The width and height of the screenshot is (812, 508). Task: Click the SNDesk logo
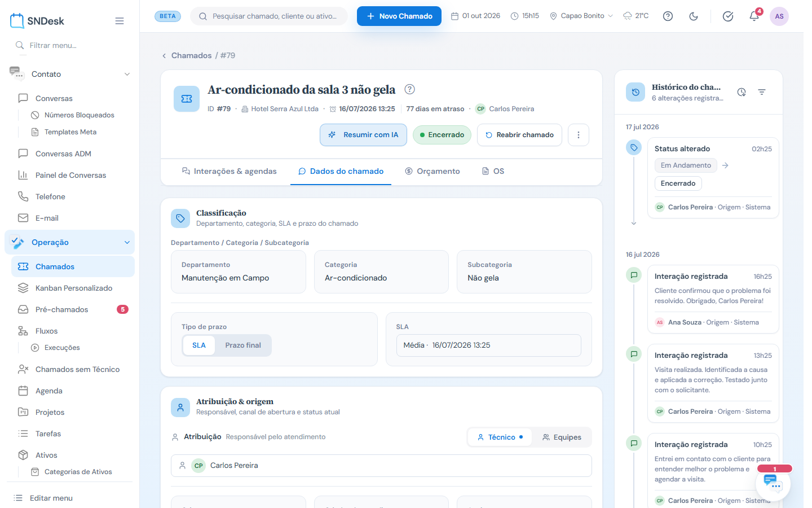[37, 21]
